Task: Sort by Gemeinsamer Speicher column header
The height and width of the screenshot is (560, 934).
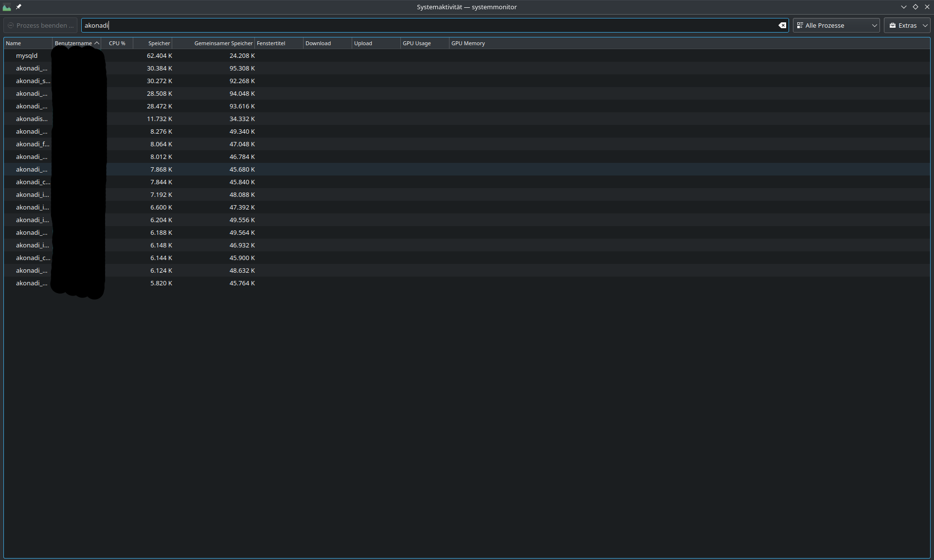Action: 223,43
